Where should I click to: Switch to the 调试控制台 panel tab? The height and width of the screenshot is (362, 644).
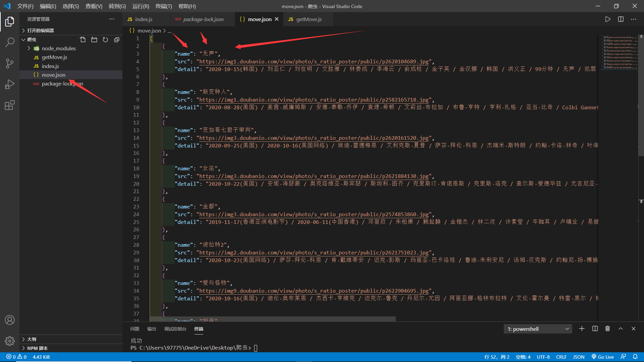tap(175, 329)
